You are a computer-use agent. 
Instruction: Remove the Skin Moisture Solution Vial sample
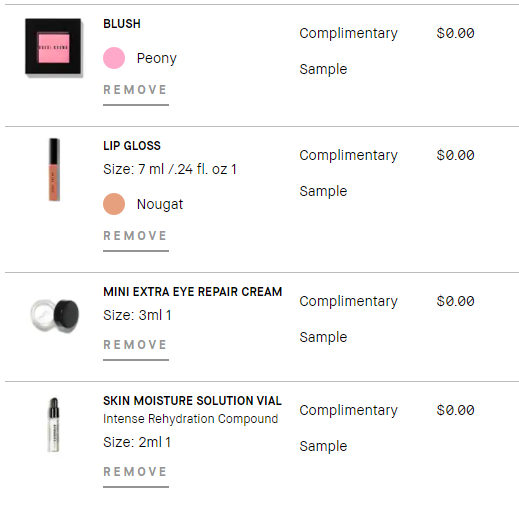(136, 472)
